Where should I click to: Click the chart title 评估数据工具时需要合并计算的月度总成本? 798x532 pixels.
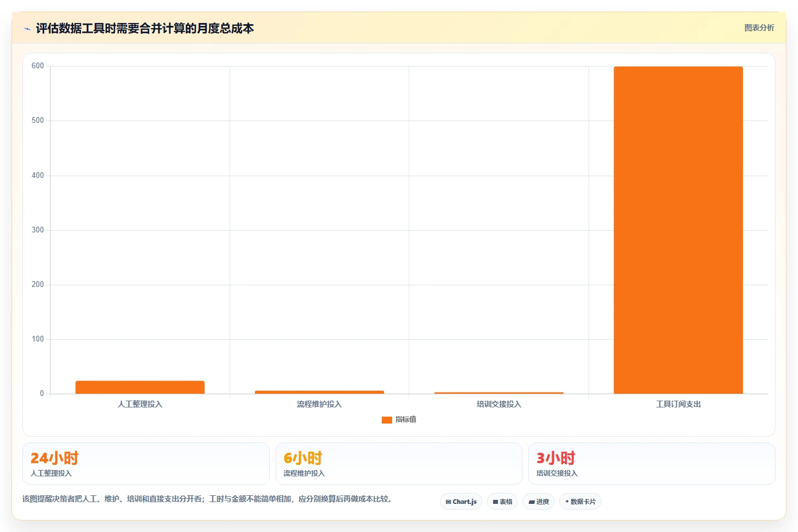coord(145,28)
